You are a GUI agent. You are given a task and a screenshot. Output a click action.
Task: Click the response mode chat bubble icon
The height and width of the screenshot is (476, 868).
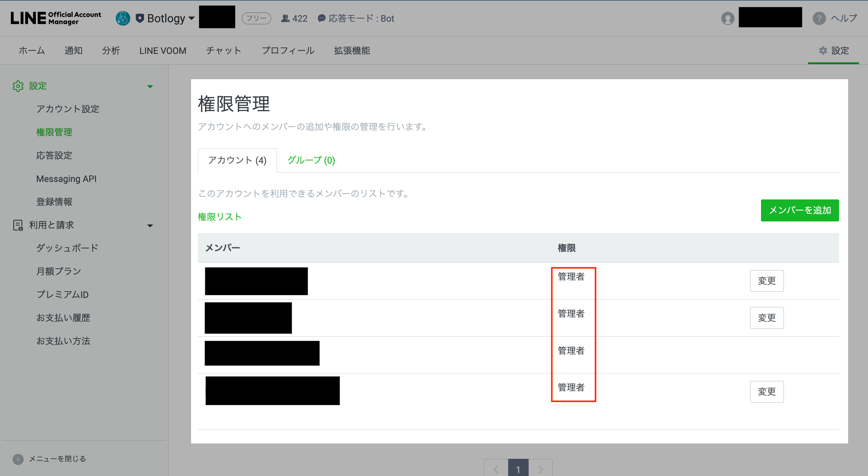coord(322,18)
